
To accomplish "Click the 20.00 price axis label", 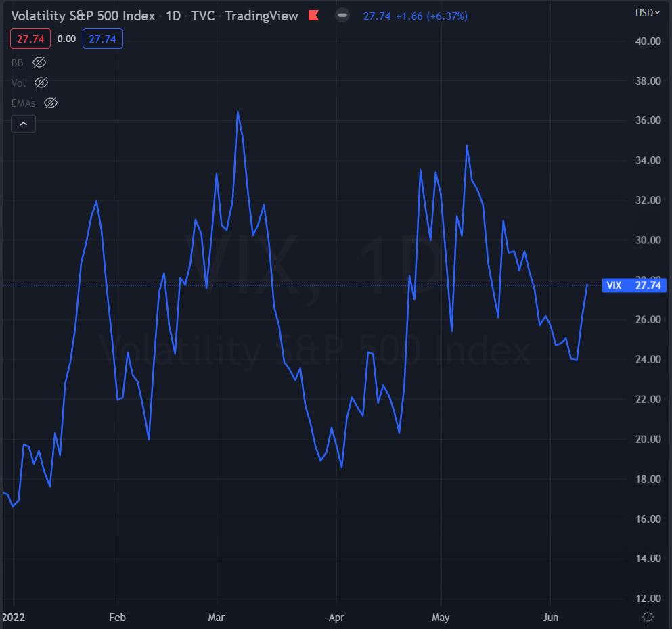I will pyautogui.click(x=648, y=439).
